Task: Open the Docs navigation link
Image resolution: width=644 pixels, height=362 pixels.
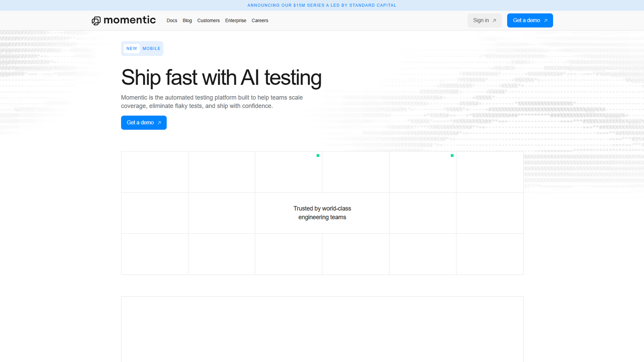Action: pyautogui.click(x=172, y=21)
